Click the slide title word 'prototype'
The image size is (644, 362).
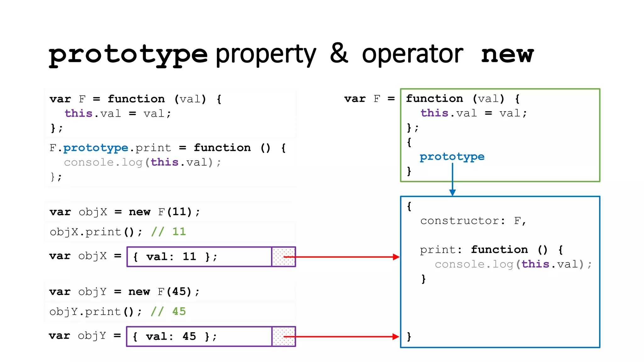(x=128, y=55)
